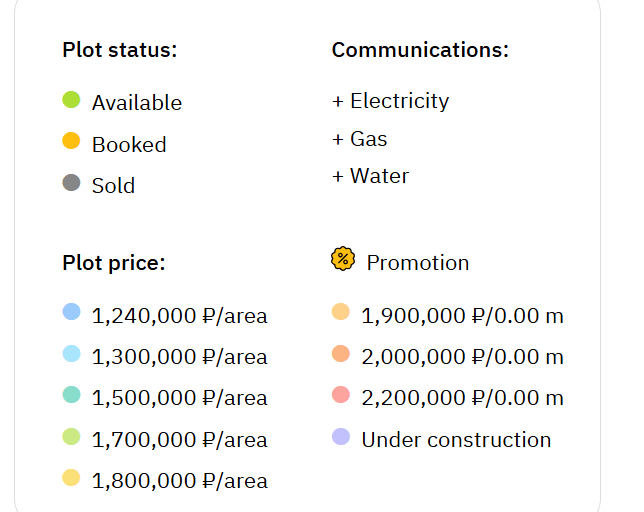Pick the pink 2,200,000 ₽ promotion swatch
This screenshot has width=644, height=512.
340,395
